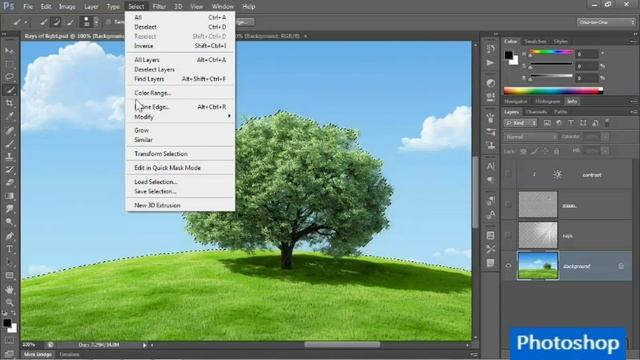The image size is (640, 360).
Task: Select the Rectangle shape tool
Action: coord(9,276)
